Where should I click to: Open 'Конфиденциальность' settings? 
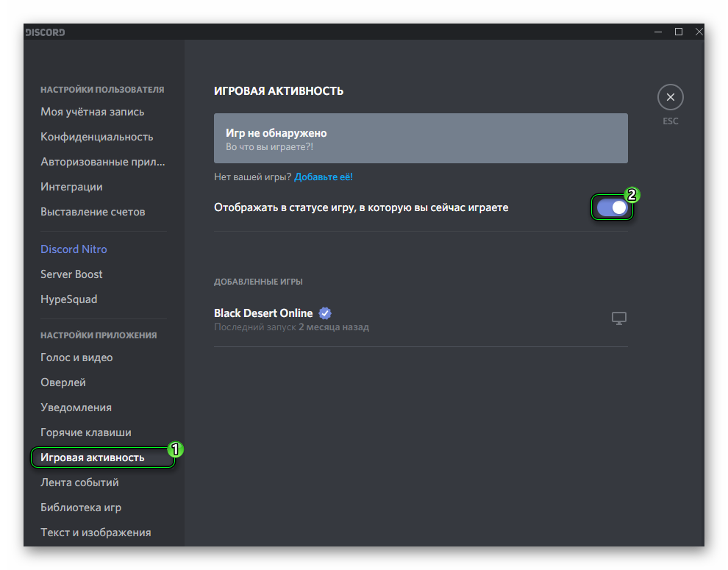click(x=96, y=137)
